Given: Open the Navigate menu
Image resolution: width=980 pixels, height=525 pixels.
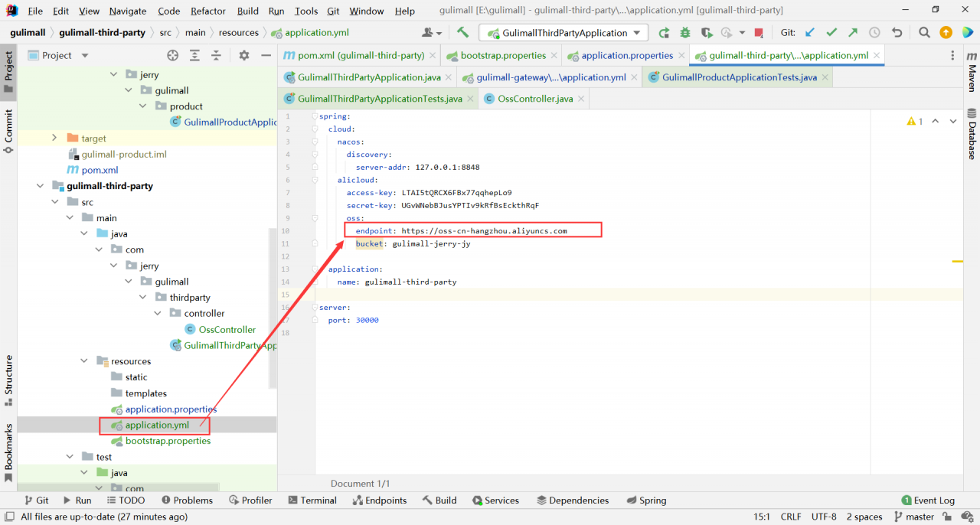Looking at the screenshot, I should click(x=128, y=11).
